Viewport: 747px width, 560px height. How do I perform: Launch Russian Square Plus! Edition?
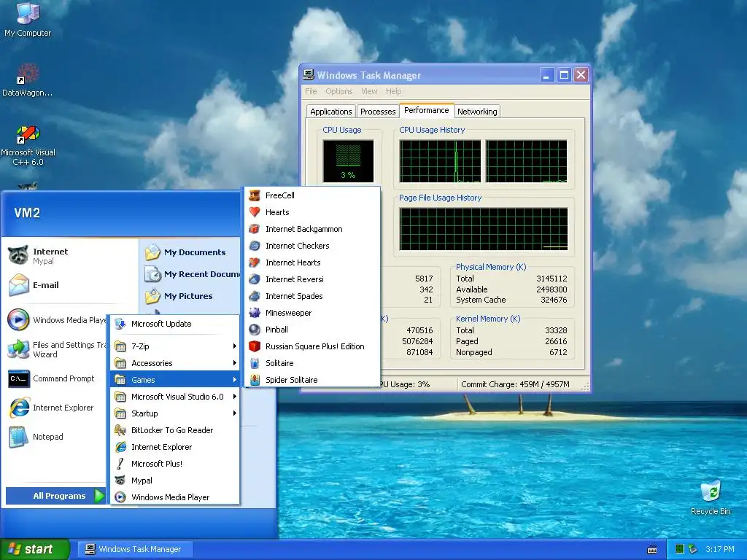click(x=312, y=346)
